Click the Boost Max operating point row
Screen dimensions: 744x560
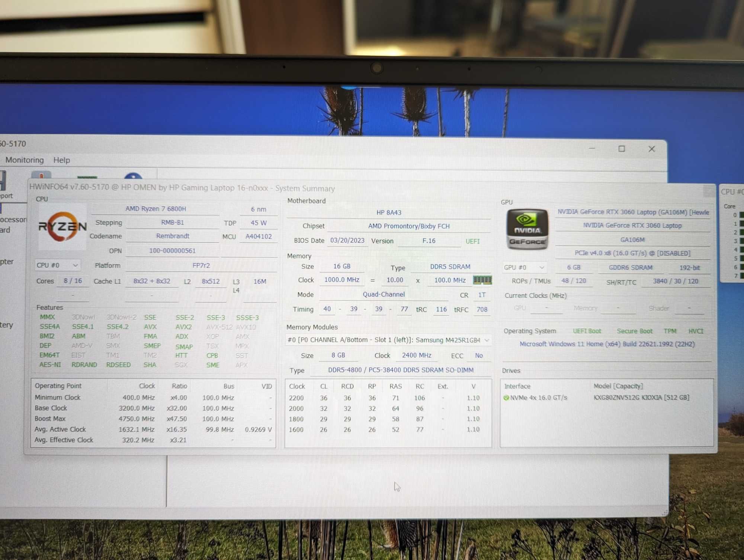tap(153, 419)
